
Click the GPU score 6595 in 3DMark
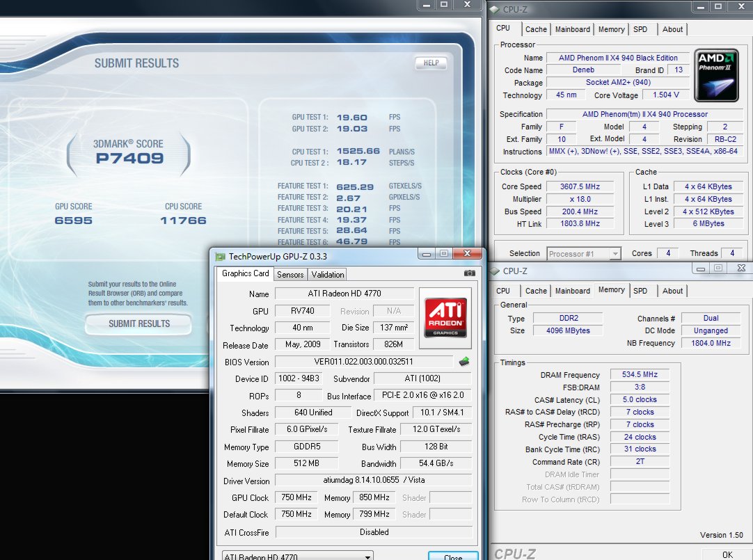74,221
